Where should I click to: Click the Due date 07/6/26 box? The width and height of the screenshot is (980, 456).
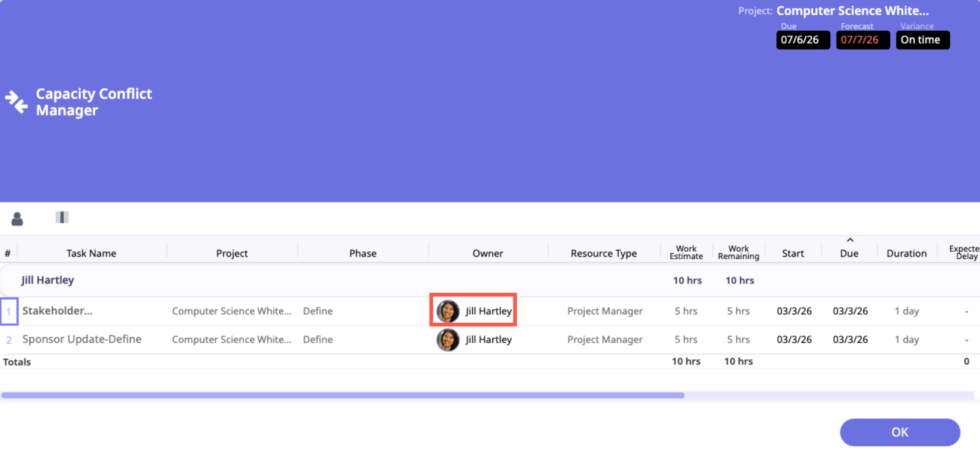pos(803,40)
